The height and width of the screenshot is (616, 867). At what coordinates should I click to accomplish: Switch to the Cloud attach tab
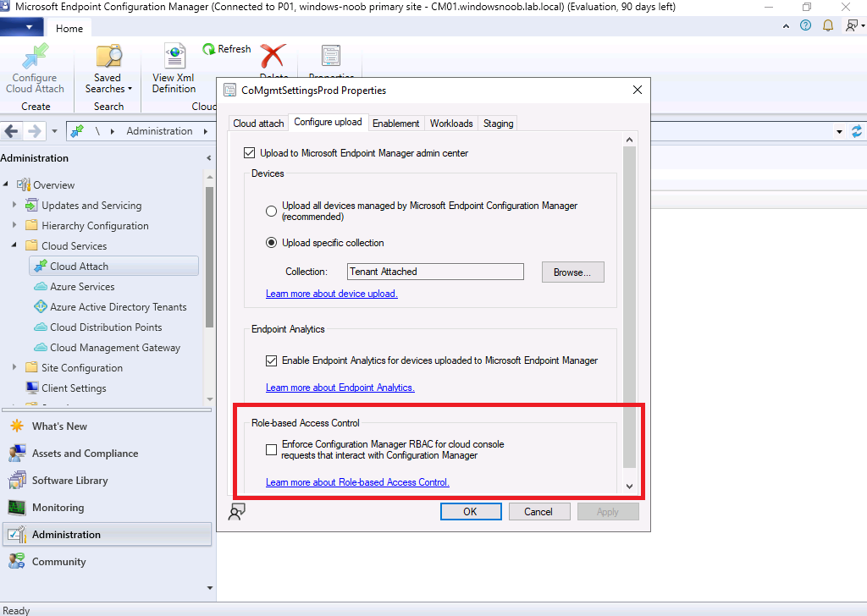(x=258, y=124)
